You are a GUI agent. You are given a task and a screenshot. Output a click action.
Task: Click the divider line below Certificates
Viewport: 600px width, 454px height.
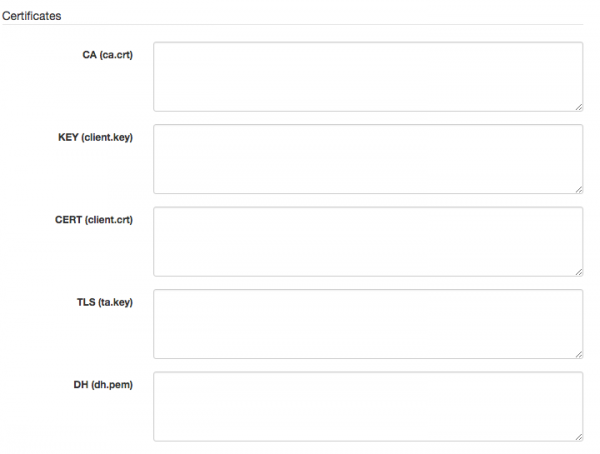[x=292, y=25]
